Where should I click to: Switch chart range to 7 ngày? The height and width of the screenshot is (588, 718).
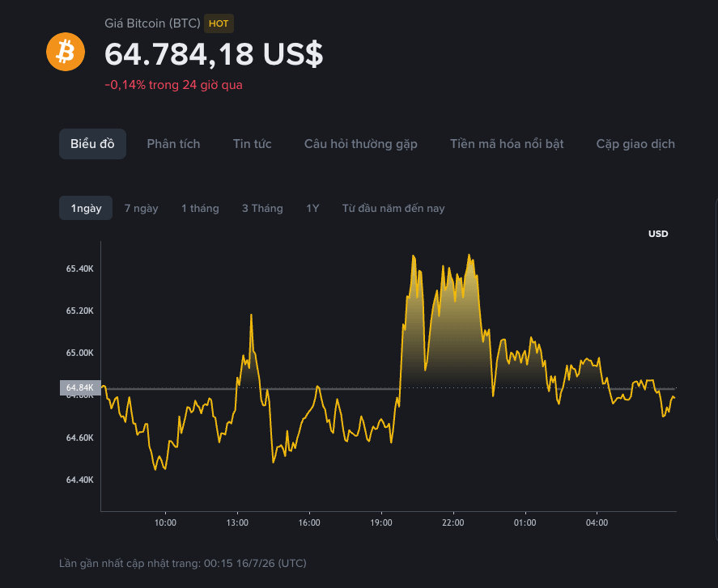tap(141, 208)
